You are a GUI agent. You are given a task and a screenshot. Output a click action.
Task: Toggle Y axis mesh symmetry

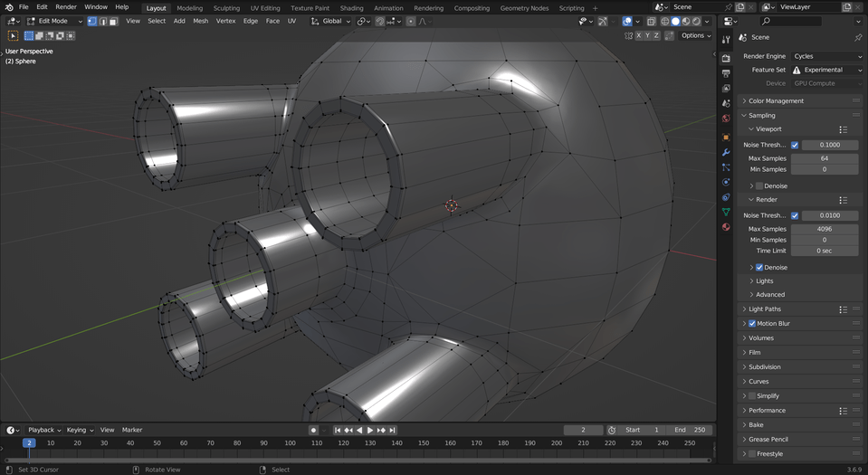647,35
